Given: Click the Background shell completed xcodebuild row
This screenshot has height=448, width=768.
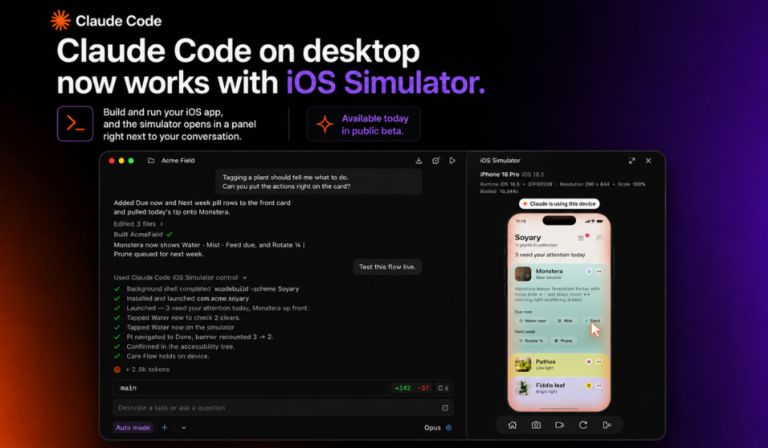Looking at the screenshot, I should 206,289.
